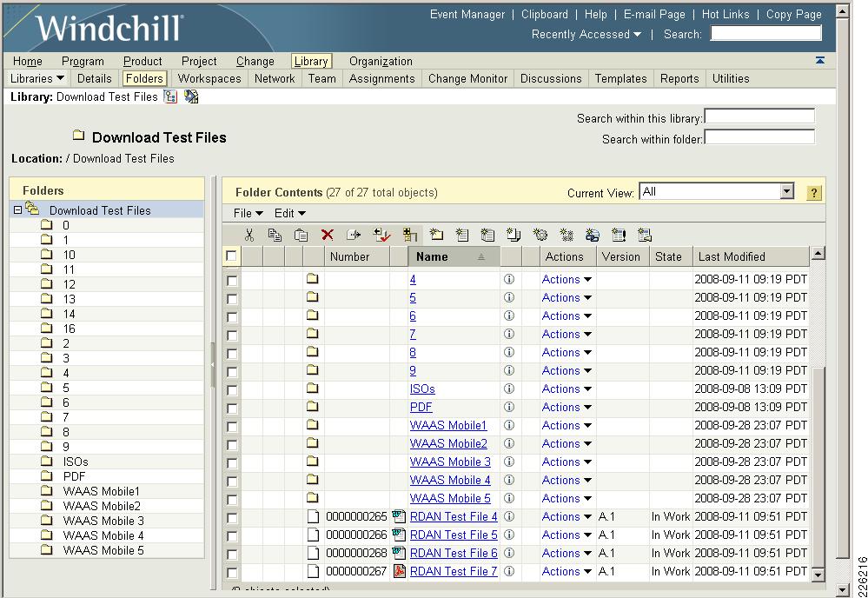Screen dimensions: 868x598
Task: Open the Hot Links link
Action: coord(726,15)
